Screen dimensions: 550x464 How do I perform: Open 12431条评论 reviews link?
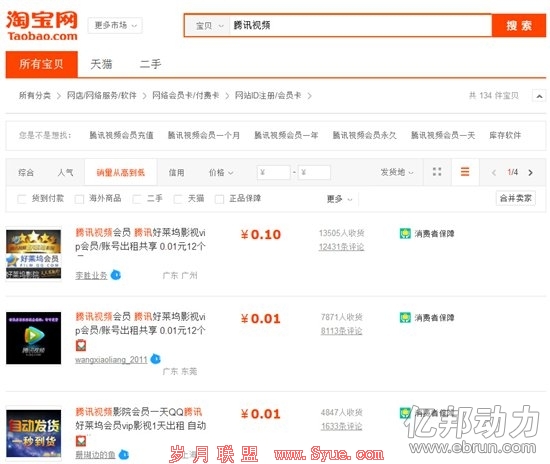pyautogui.click(x=341, y=247)
